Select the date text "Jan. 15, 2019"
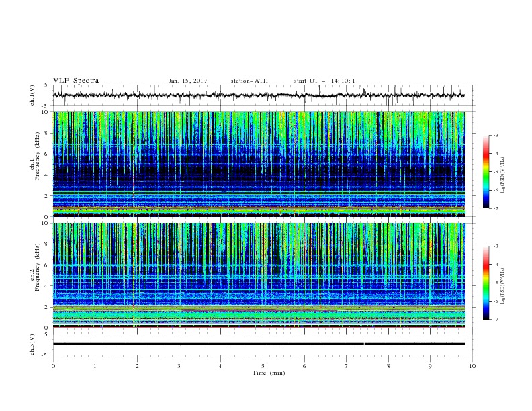Screen dimensions: 532x411 187,81
